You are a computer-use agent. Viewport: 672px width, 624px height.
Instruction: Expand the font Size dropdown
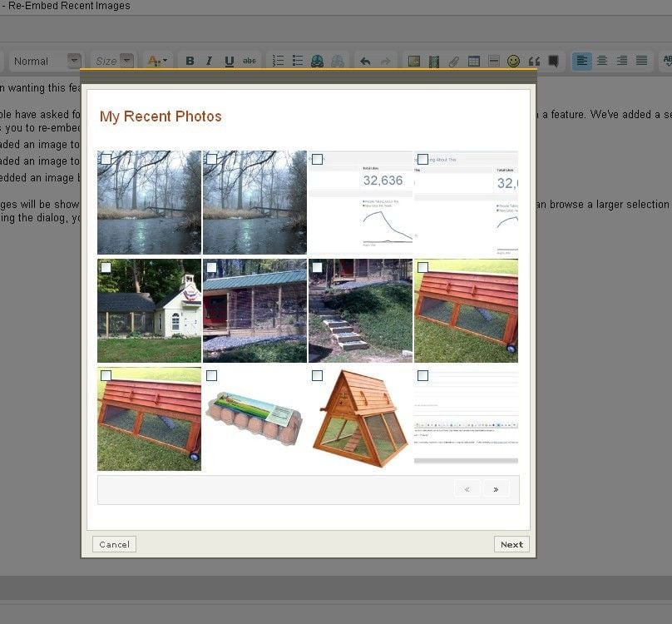tap(126, 61)
